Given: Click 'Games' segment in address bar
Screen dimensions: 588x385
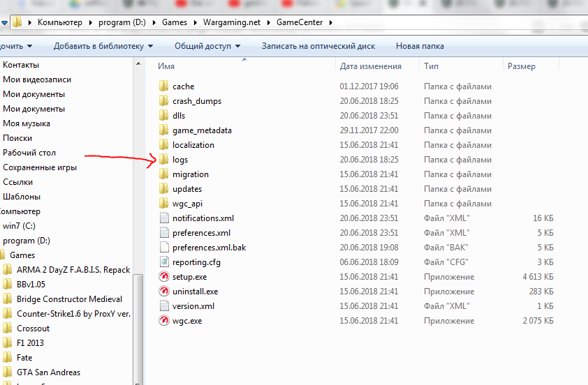Looking at the screenshot, I should coord(174,22).
